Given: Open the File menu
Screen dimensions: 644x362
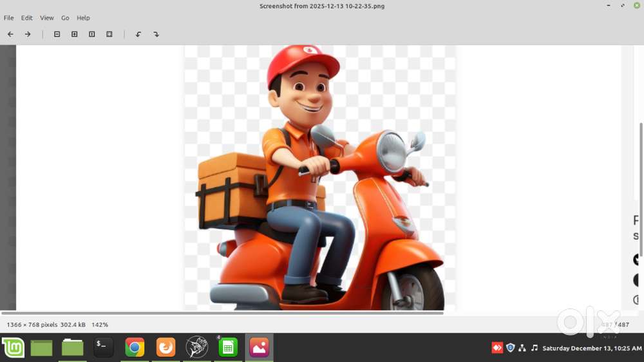Looking at the screenshot, I should click(x=8, y=18).
